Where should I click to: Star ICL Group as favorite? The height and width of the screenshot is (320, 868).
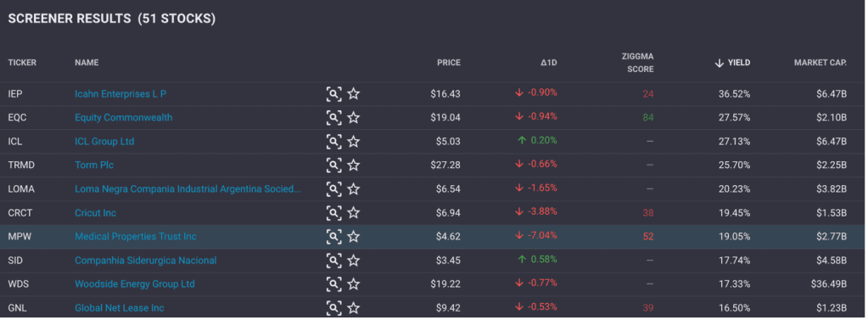[x=354, y=142]
